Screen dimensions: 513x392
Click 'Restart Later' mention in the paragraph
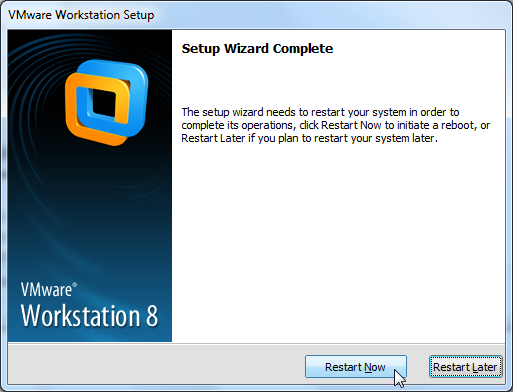point(213,138)
